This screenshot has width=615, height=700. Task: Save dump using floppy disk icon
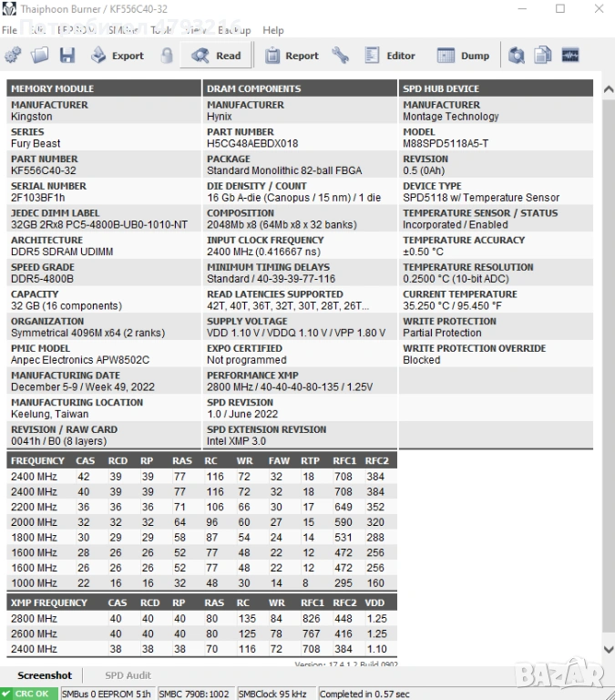click(x=67, y=56)
